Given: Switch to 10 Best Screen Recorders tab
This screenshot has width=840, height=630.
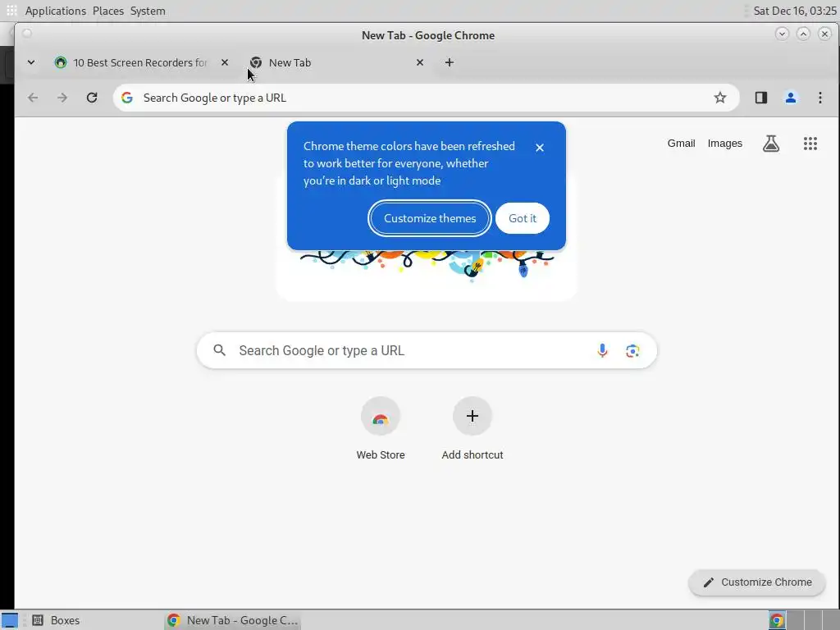Looking at the screenshot, I should click(x=139, y=62).
